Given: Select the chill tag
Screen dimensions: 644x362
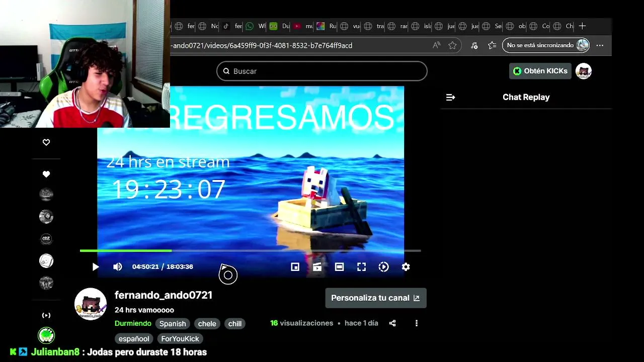Looking at the screenshot, I should click(x=235, y=324).
